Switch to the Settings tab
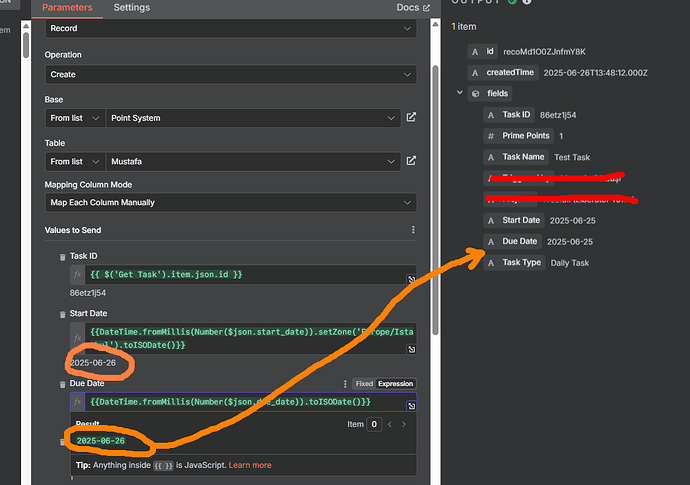Image resolution: width=690 pixels, height=485 pixels. 132,7
